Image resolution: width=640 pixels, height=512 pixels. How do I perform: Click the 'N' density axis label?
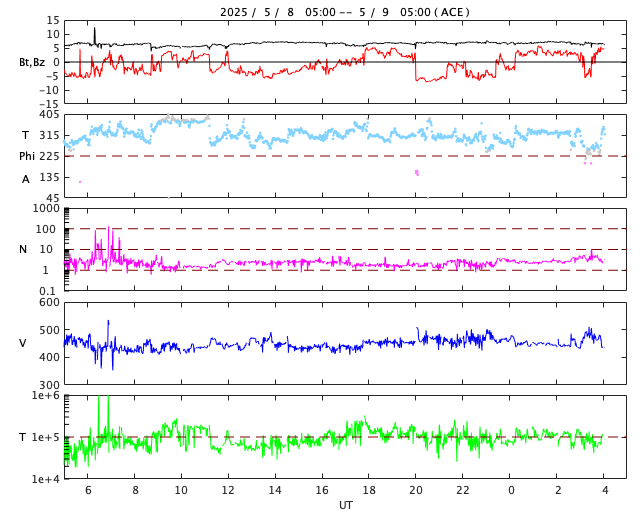click(x=23, y=249)
